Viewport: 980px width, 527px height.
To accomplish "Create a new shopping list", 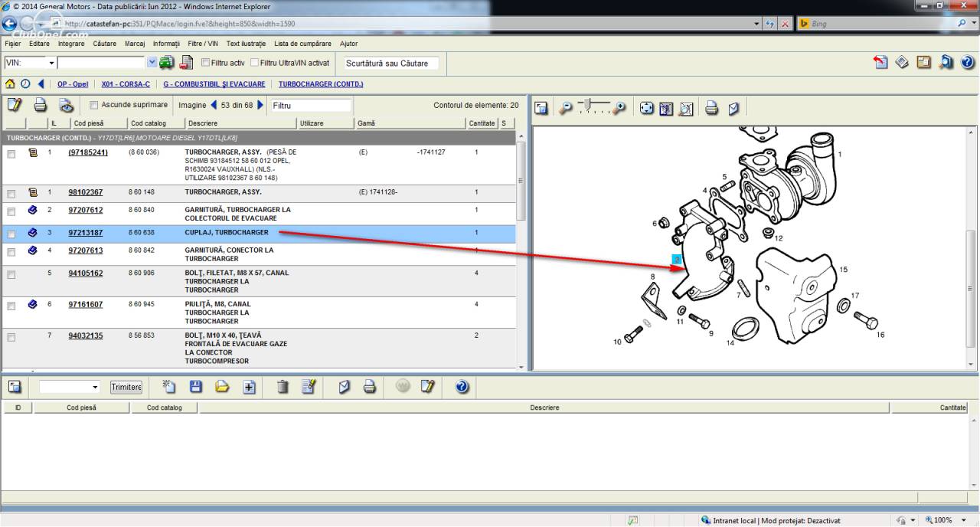I will [169, 387].
